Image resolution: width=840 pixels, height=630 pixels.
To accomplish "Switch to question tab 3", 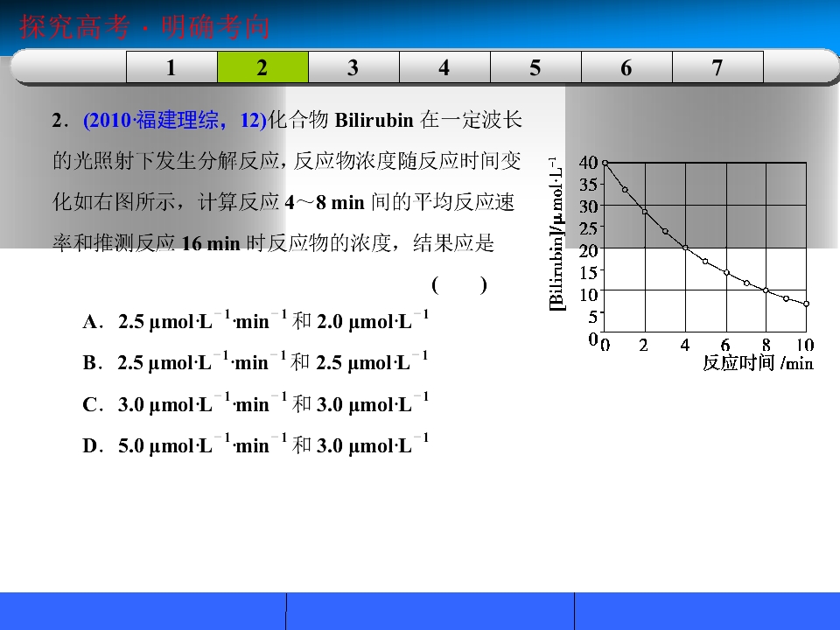I will [354, 67].
